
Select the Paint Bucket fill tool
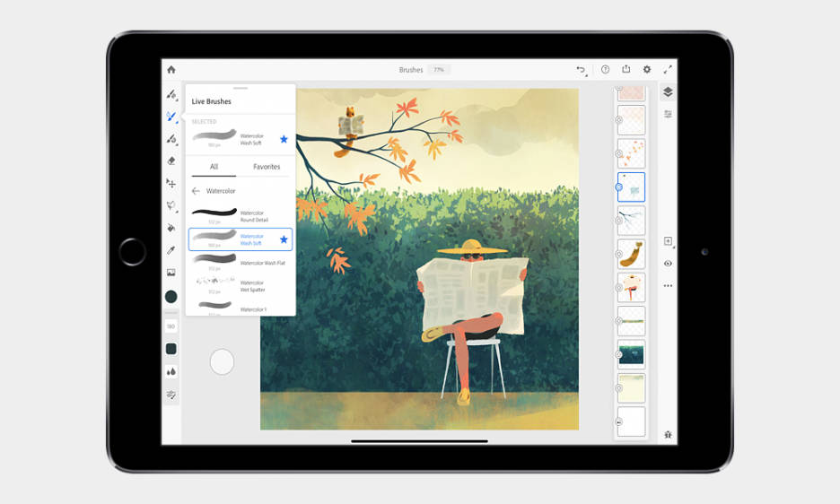point(171,228)
